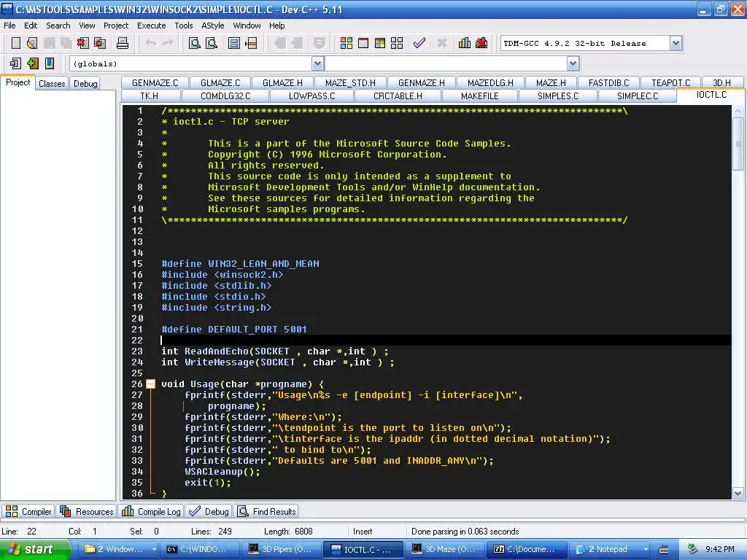Viewport: 747px width, 560px height.
Task: Click the Delete Profiling Information icon
Action: tap(481, 43)
